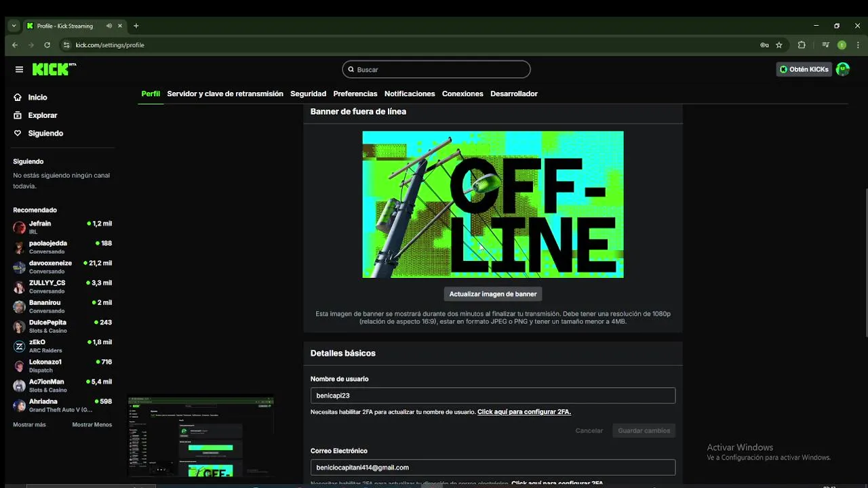The width and height of the screenshot is (868, 488).
Task: Click the Explorar sidebar icon
Action: (x=18, y=115)
